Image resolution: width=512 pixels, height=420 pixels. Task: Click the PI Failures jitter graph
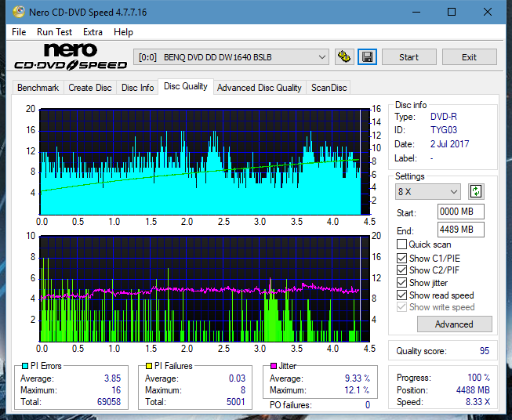pos(205,288)
